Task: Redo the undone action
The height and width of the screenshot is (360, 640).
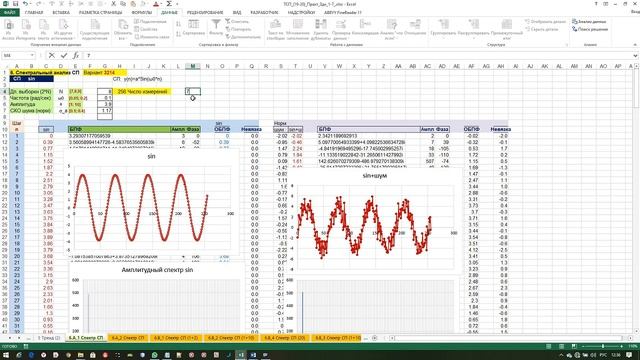Action: click(38, 4)
